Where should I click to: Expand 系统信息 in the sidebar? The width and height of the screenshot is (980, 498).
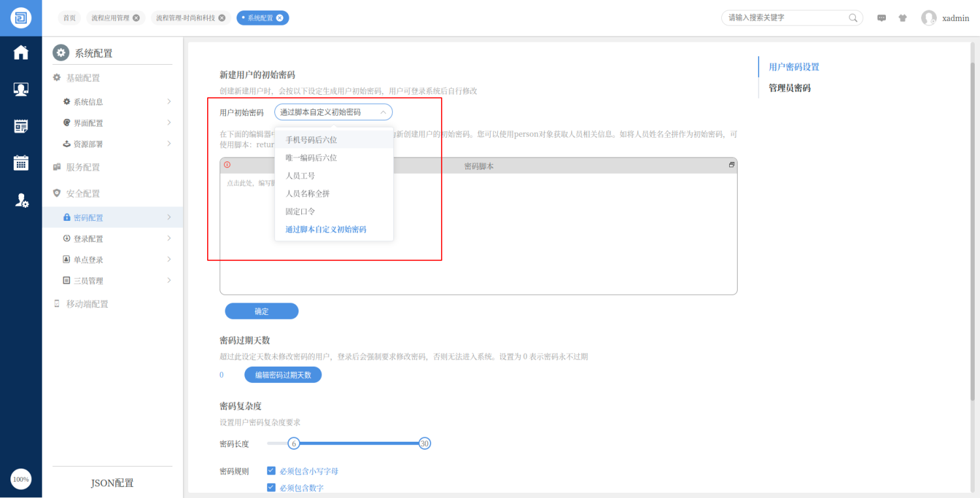[x=88, y=102]
